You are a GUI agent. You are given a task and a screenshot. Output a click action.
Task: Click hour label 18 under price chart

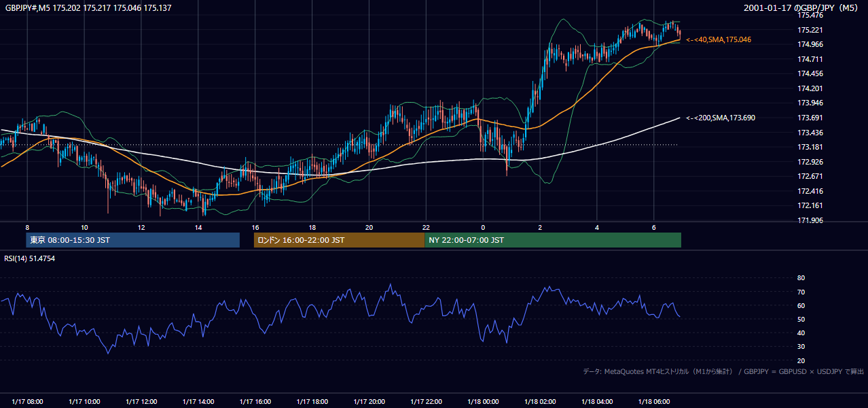point(312,227)
